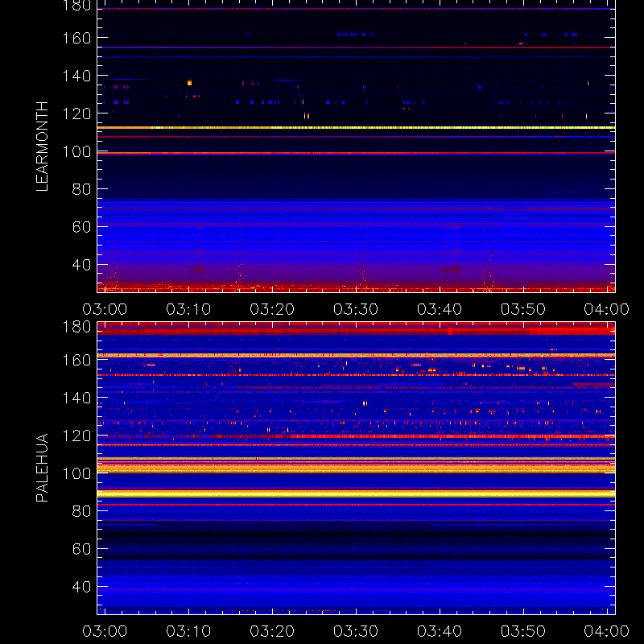
Task: Select the 140 tick label on LEARMONTH plot
Action: pos(76,76)
